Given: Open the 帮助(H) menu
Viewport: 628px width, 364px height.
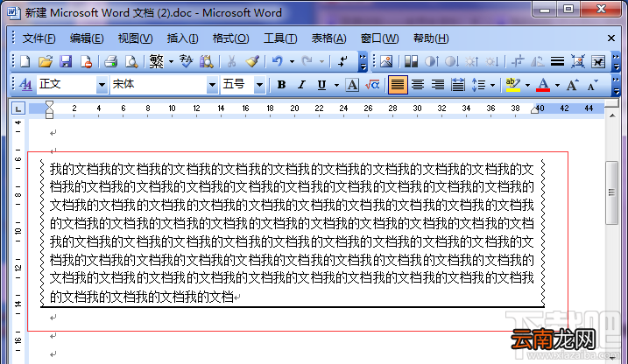Looking at the screenshot, I should coord(431,38).
